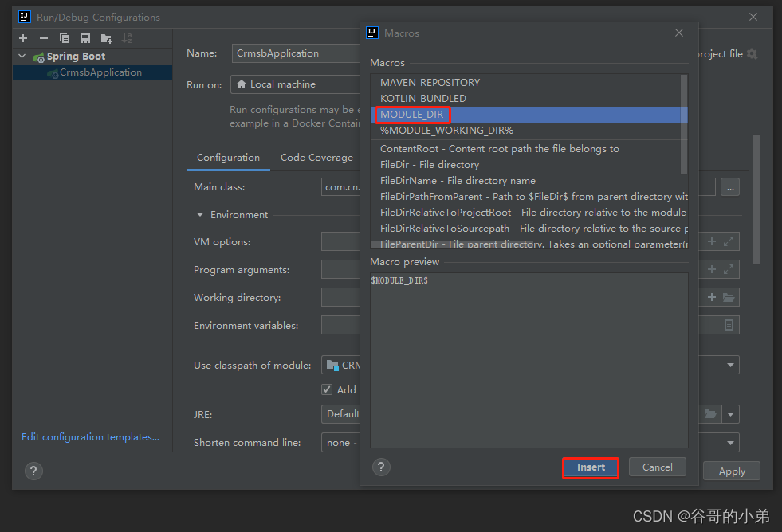Screen dimensions: 782x532
Task: Sort configurations alphabetically icon
Action: click(x=128, y=38)
